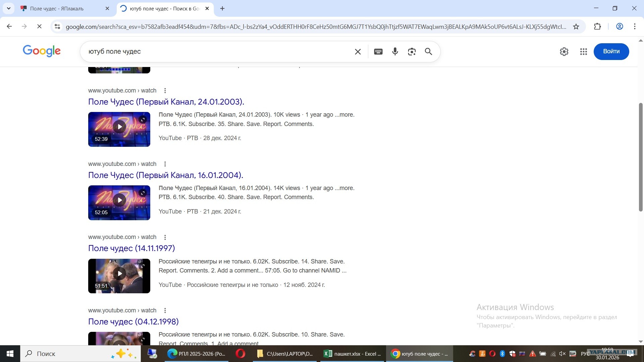Open the File Explorer 'C:\Users\LAPTOP' taskbar item
Image resolution: width=644 pixels, height=362 pixels.
285,354
